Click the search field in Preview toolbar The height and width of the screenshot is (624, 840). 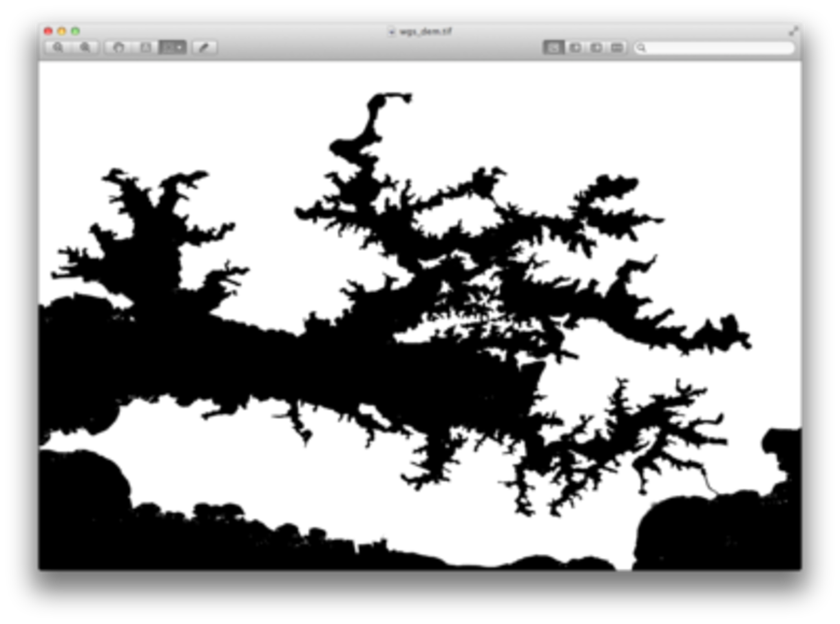tap(714, 47)
